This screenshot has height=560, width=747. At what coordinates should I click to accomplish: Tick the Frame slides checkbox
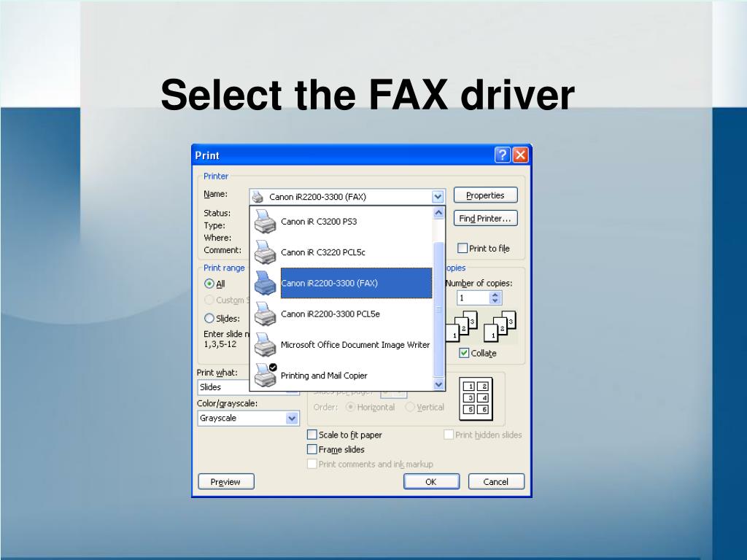tap(312, 449)
